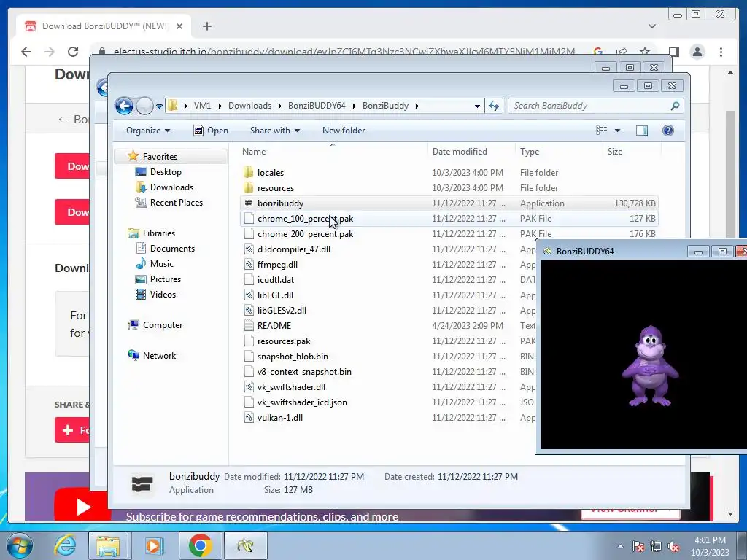Open new tab in Chrome
This screenshot has width=747, height=560.
[206, 26]
